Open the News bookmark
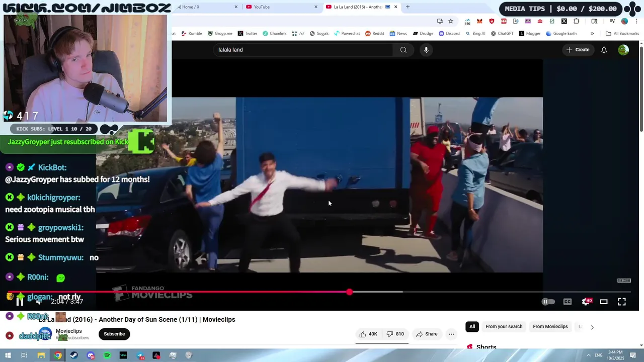Viewport: 644px width, 362px height. click(398, 34)
